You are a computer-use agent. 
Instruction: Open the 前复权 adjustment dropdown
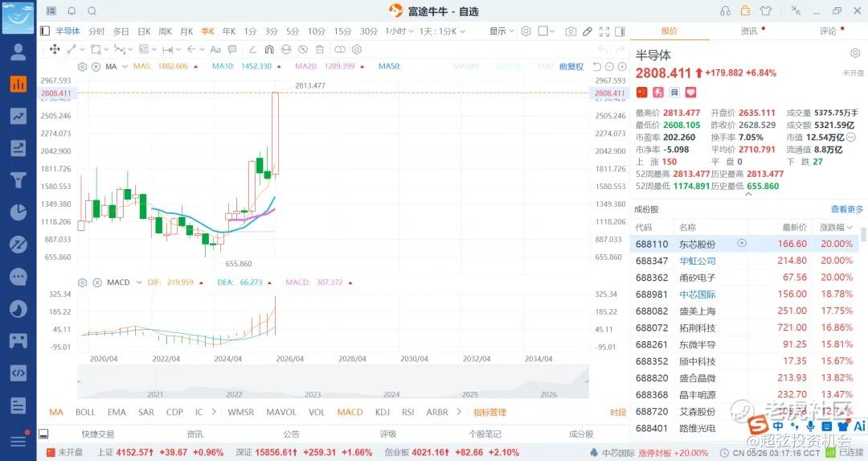[x=571, y=67]
